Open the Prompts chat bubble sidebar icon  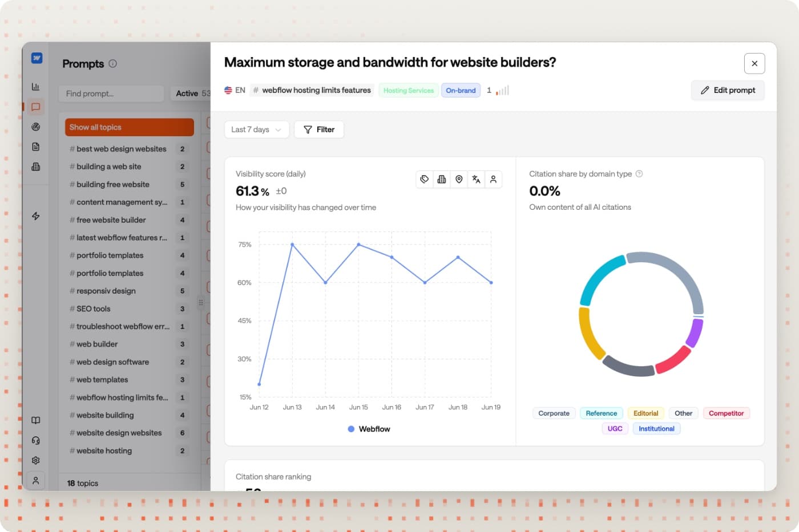[x=35, y=107]
